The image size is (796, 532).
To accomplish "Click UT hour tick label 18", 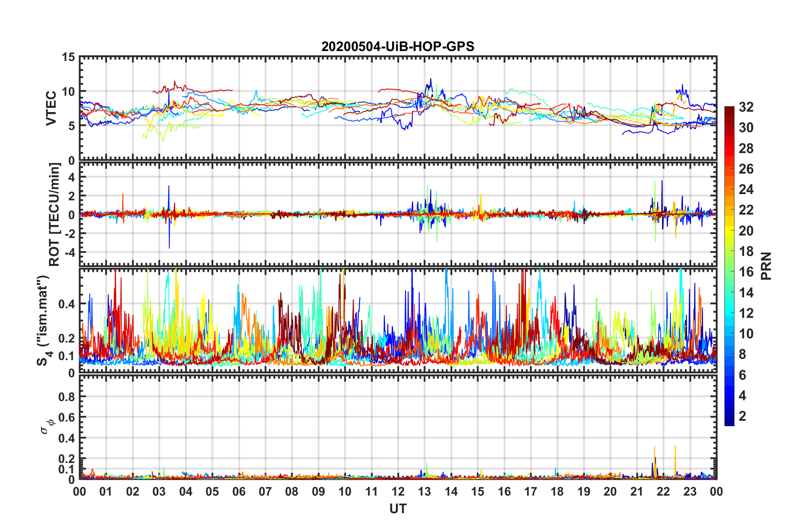I will (x=557, y=491).
